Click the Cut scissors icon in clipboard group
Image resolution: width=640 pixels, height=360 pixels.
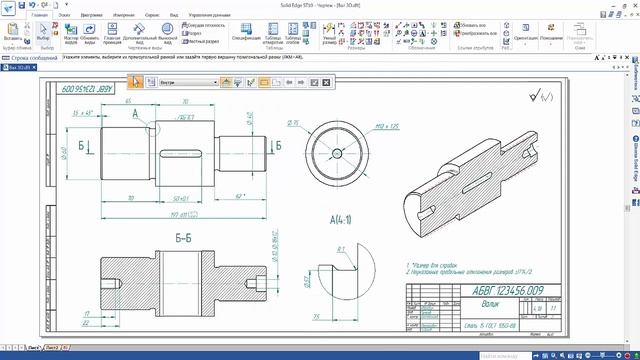pos(27,26)
